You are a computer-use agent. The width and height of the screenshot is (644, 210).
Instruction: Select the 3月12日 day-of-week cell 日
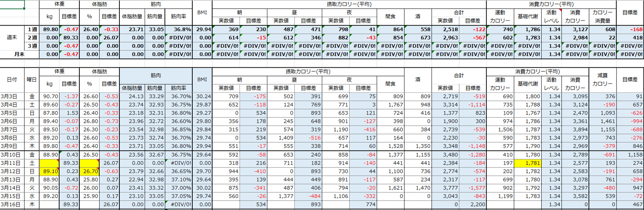click(32, 171)
